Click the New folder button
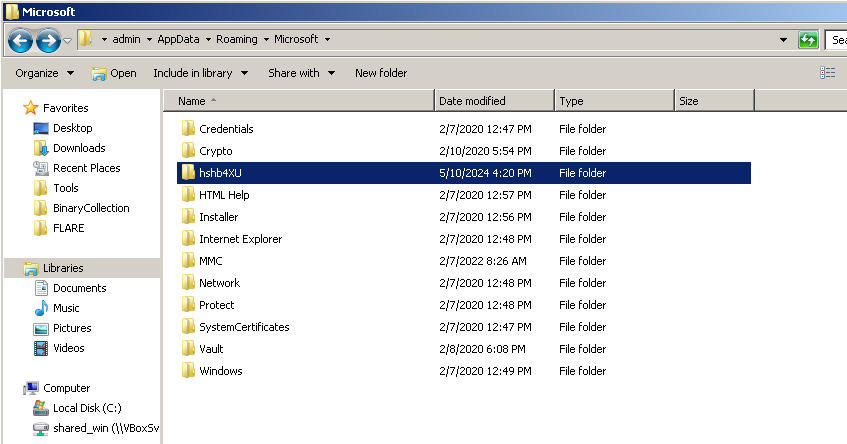847x444 pixels. [381, 73]
